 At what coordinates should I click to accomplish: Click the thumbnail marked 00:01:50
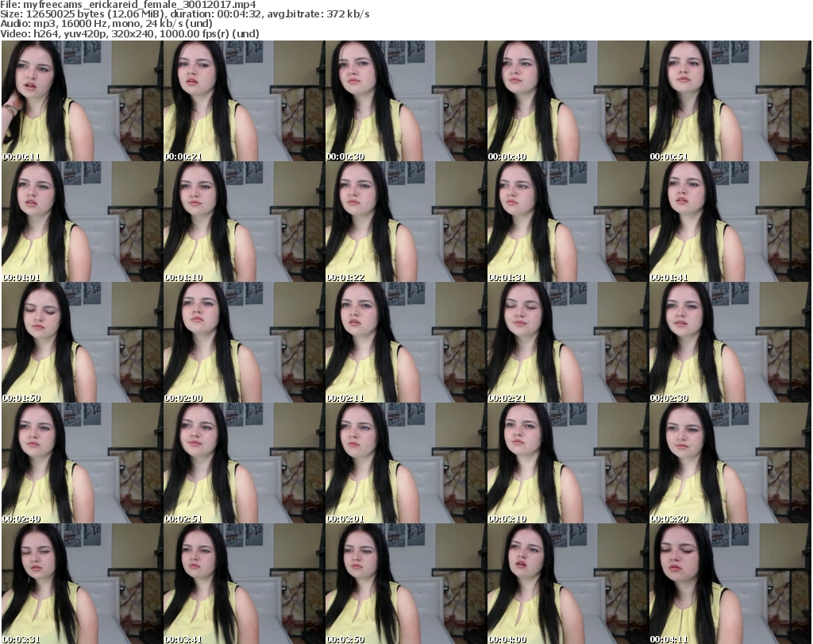82,343
